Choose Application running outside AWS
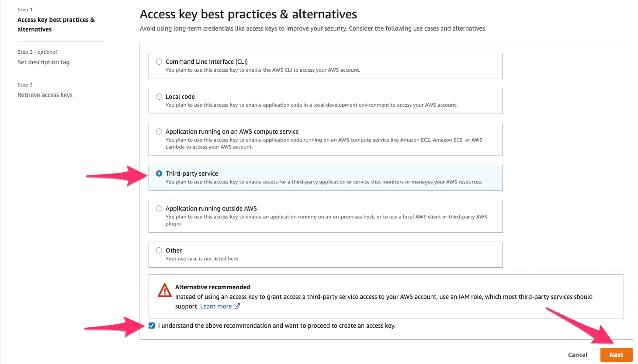The height and width of the screenshot is (364, 638). tap(159, 208)
